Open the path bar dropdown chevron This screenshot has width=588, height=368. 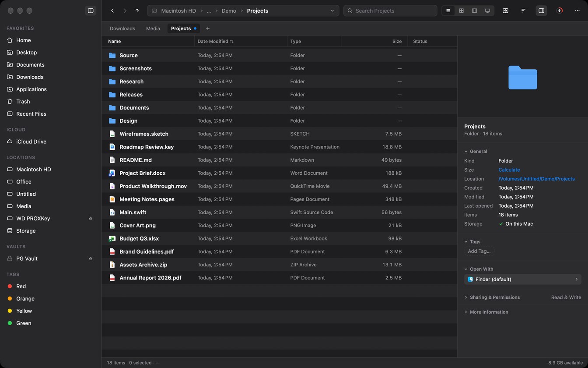coord(332,11)
